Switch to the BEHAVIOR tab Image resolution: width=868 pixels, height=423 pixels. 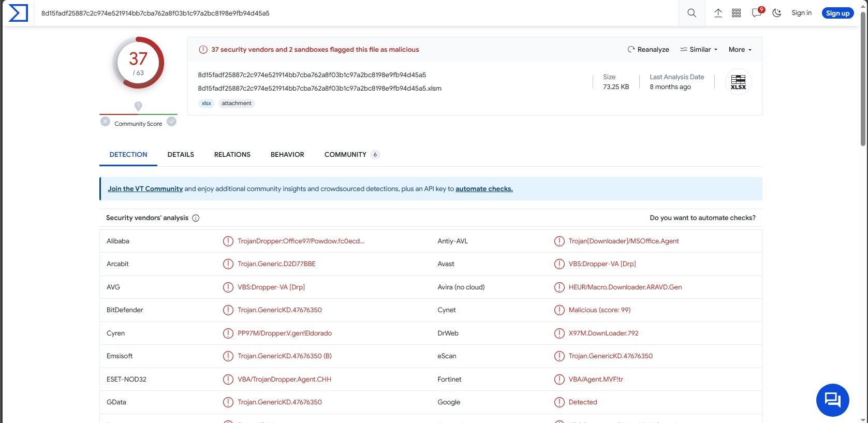pos(287,155)
